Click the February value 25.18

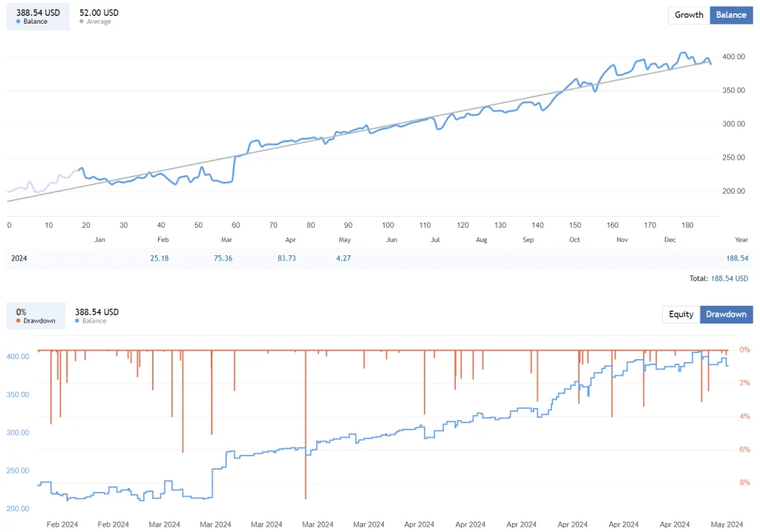pyautogui.click(x=160, y=258)
